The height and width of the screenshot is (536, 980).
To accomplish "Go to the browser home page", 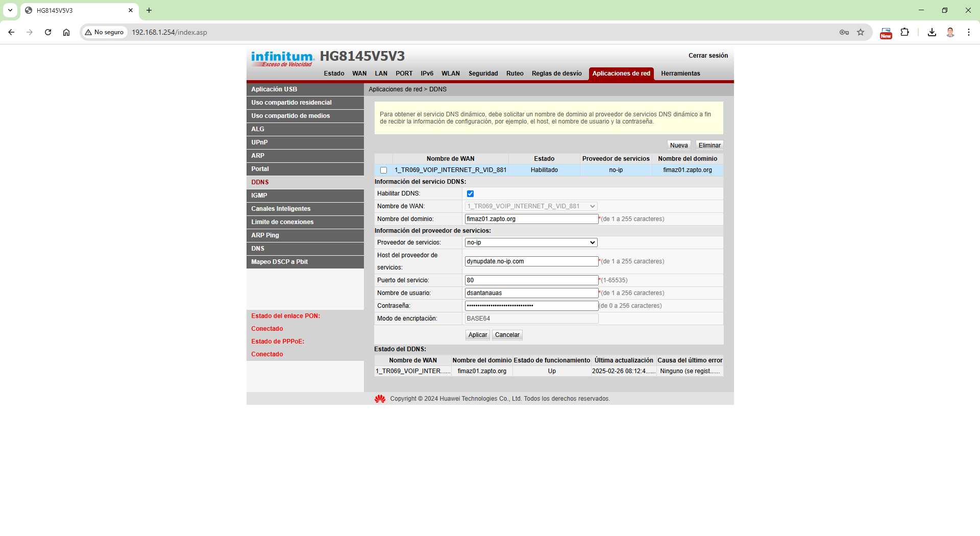I will coord(66,32).
